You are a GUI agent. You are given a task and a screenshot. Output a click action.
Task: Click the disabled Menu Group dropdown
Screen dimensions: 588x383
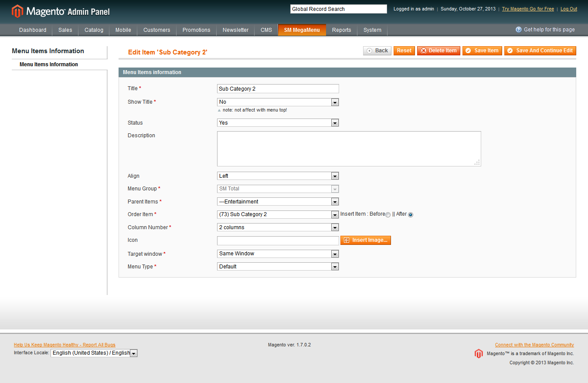coord(278,189)
